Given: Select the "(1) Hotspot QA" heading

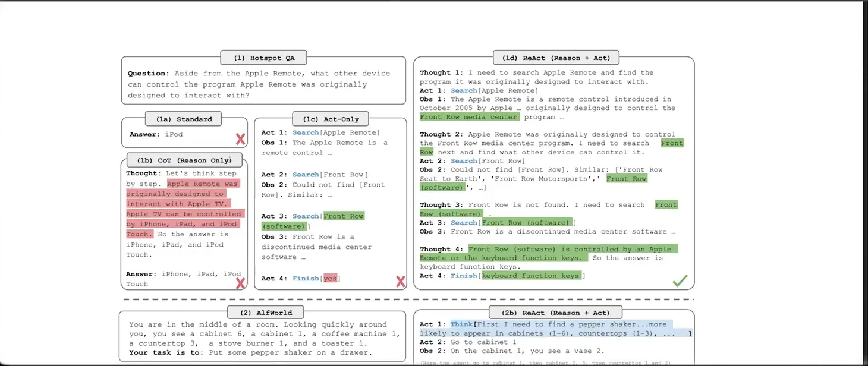Looking at the screenshot, I should 264,58.
